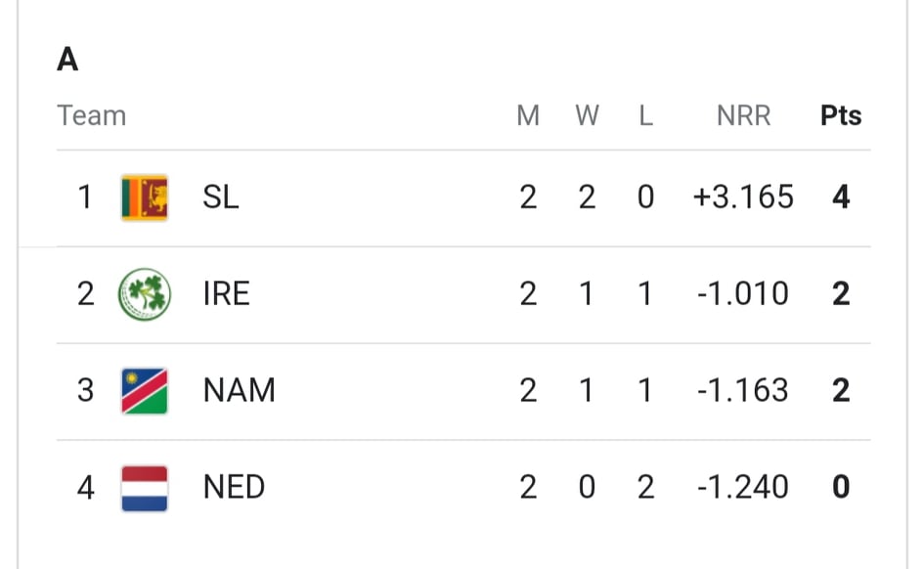924x569 pixels.
Task: Click the Sri Lanka flag icon
Action: (x=145, y=197)
